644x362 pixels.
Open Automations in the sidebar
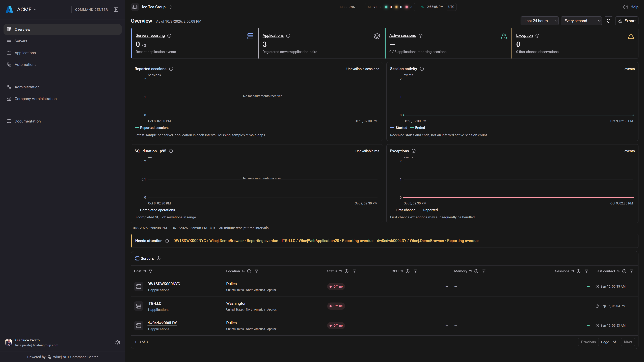(63, 65)
